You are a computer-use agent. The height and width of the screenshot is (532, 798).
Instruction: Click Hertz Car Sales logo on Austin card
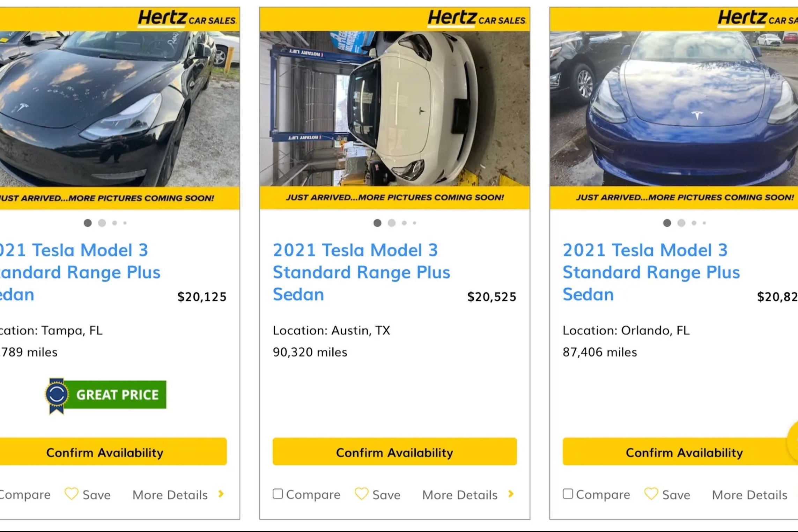click(x=476, y=19)
